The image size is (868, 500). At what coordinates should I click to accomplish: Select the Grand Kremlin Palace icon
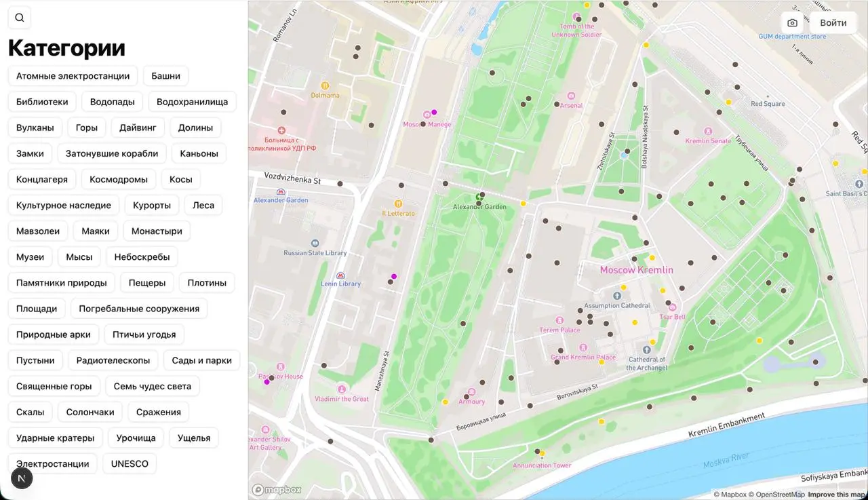(583, 347)
